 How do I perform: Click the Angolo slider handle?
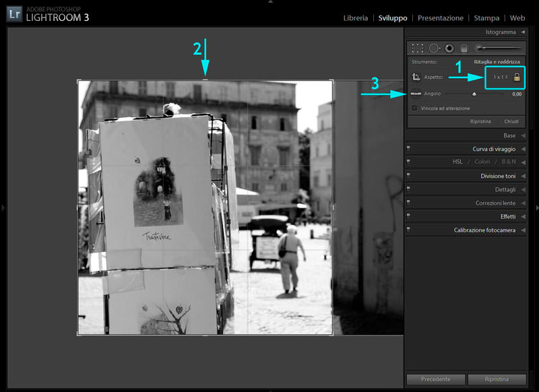click(x=474, y=94)
